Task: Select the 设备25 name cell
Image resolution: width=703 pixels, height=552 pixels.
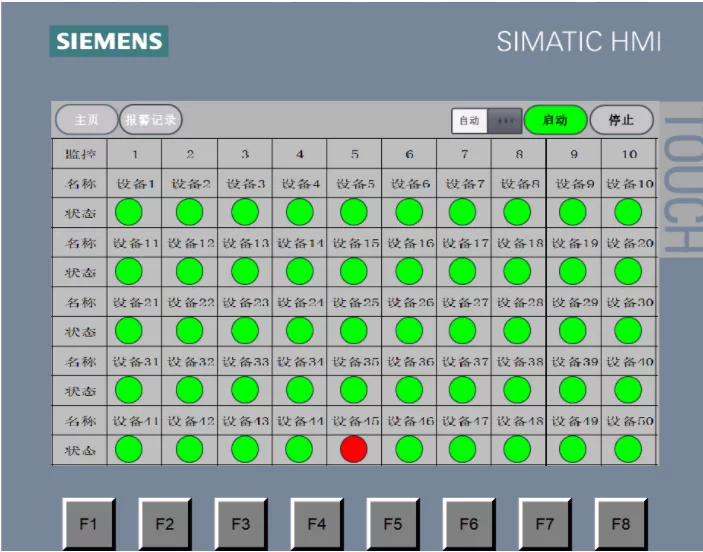Action: tap(354, 302)
